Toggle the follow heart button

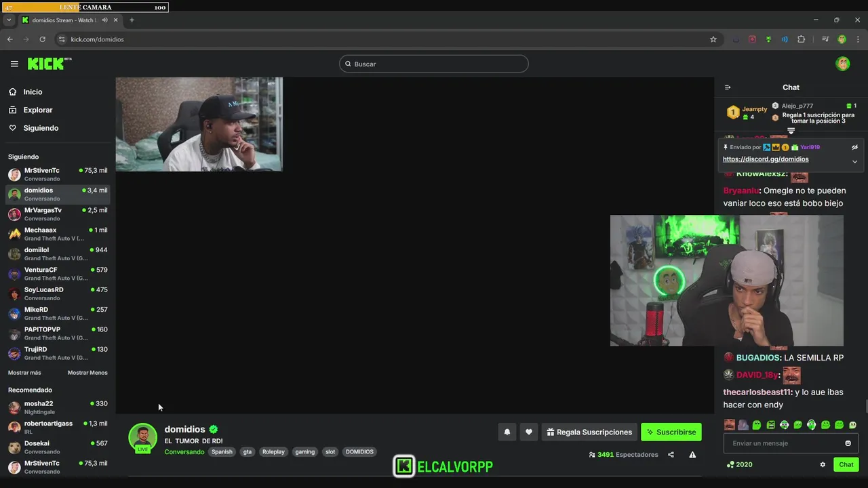coord(529,432)
